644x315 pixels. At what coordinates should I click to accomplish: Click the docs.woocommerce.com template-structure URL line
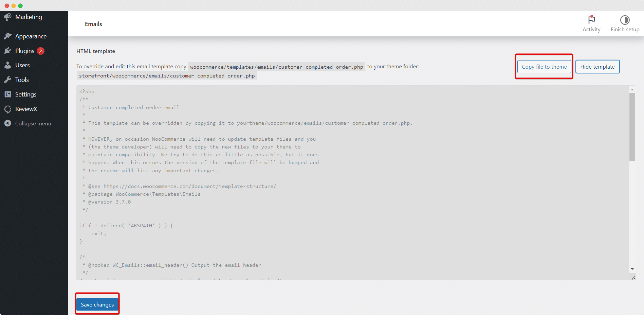pos(179,186)
